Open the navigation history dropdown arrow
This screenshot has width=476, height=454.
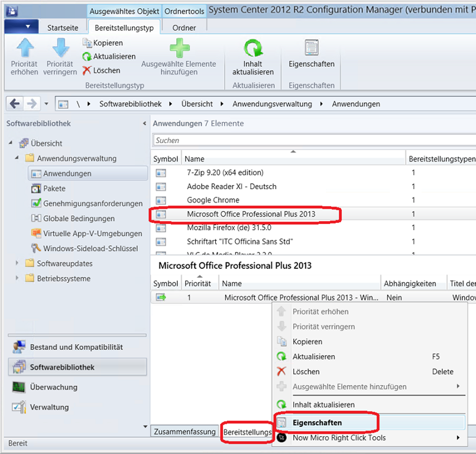pos(47,104)
